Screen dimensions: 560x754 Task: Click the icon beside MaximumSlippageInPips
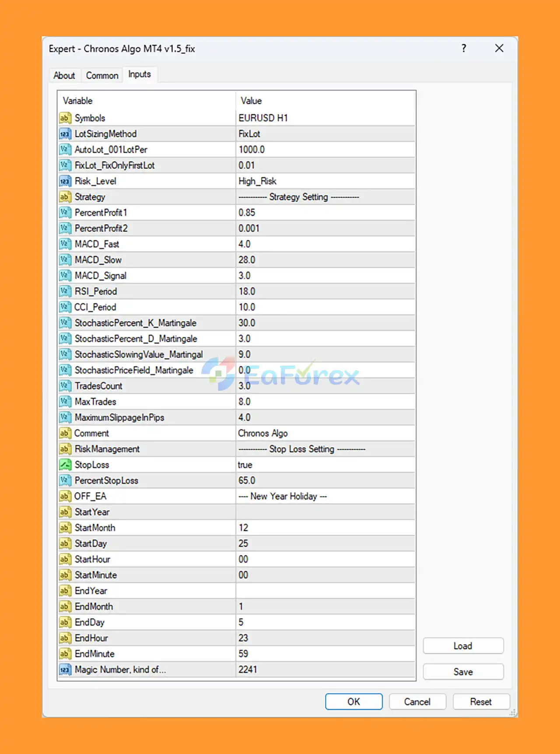click(65, 417)
